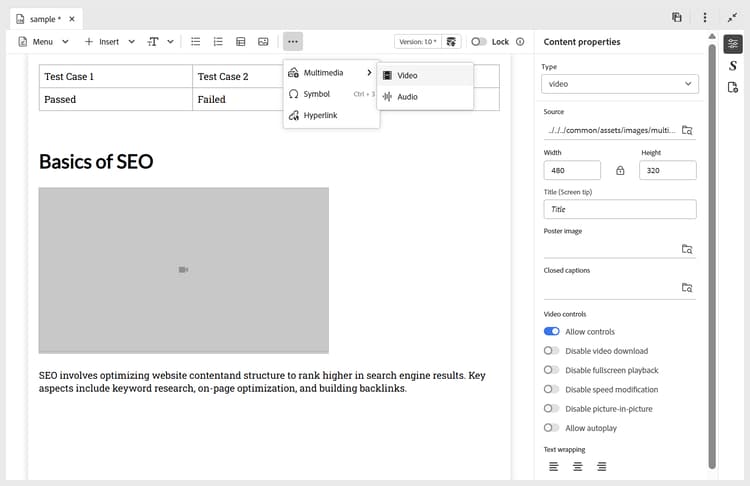750x486 pixels.
Task: Click the Title (Screen tip) input field
Action: coord(619,209)
